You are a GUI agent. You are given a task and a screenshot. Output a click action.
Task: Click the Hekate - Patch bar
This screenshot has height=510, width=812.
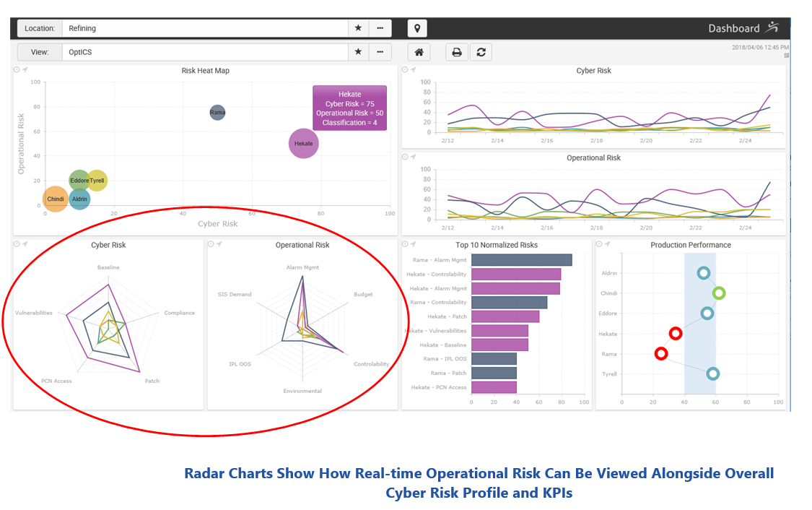pos(505,316)
